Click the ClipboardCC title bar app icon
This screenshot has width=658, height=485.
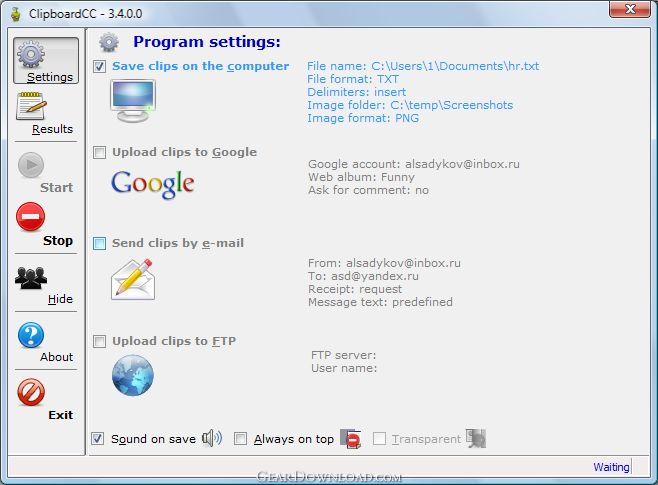[16, 14]
